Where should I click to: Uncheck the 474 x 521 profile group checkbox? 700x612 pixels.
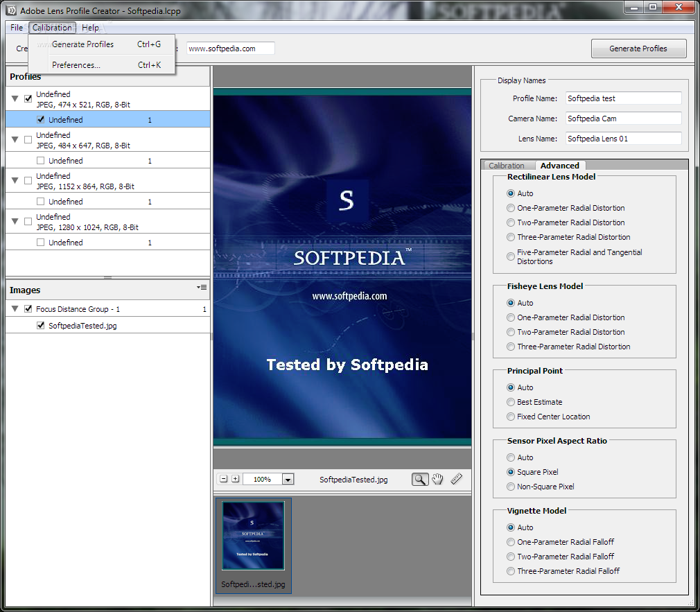point(28,98)
